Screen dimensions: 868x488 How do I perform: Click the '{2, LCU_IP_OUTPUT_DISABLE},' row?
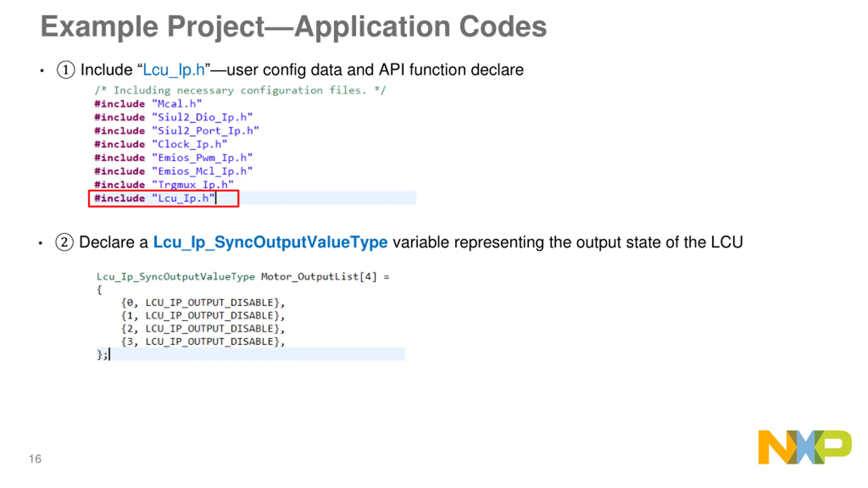[x=203, y=329]
